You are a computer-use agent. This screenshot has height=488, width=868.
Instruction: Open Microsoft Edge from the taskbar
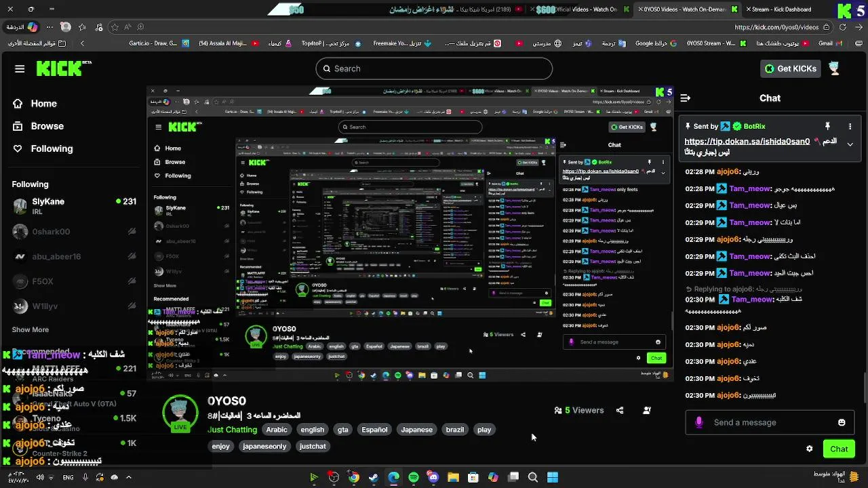tap(393, 477)
